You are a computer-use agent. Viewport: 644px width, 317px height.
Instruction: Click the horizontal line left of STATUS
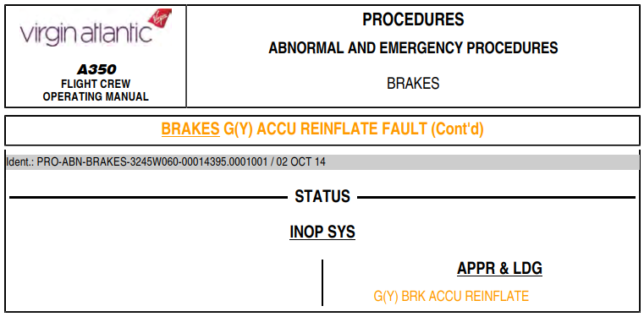148,198
